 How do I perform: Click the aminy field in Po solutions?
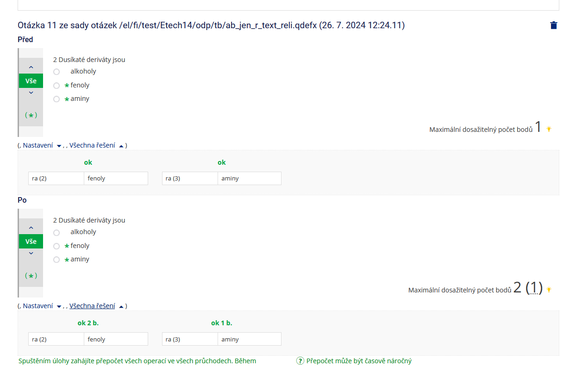(250, 339)
